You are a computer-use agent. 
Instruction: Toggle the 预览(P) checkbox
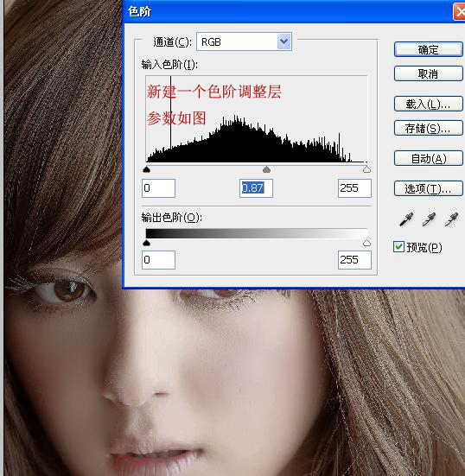coord(398,247)
